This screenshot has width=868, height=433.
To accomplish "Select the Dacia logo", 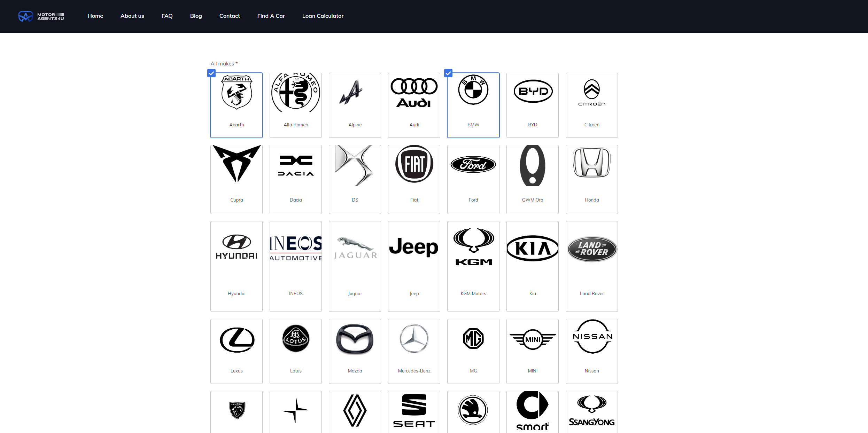I will (x=296, y=166).
